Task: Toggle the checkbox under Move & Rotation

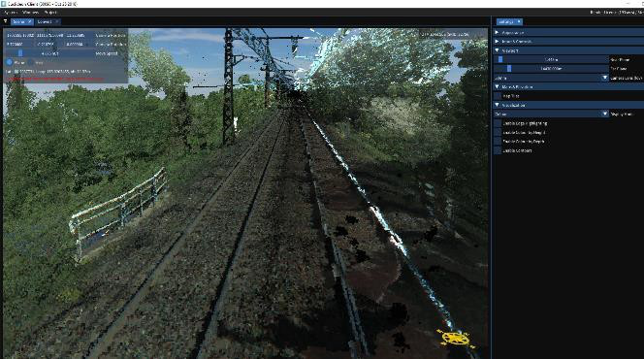Action: 498,96
